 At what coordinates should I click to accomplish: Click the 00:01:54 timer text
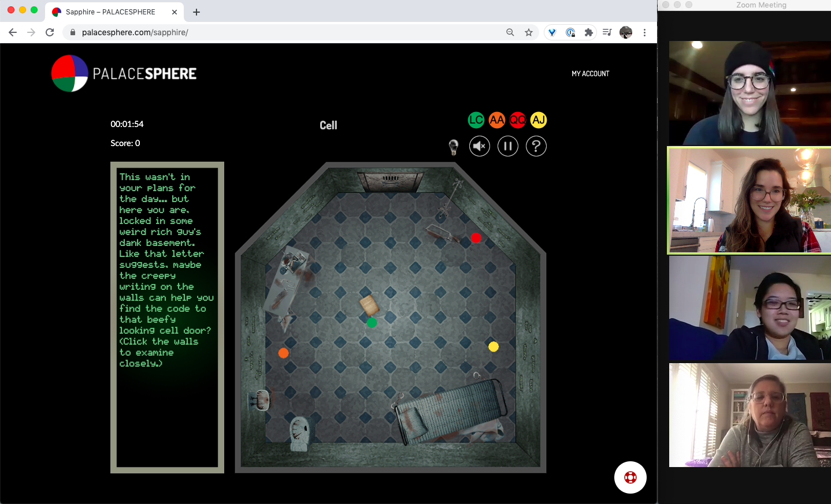point(127,124)
